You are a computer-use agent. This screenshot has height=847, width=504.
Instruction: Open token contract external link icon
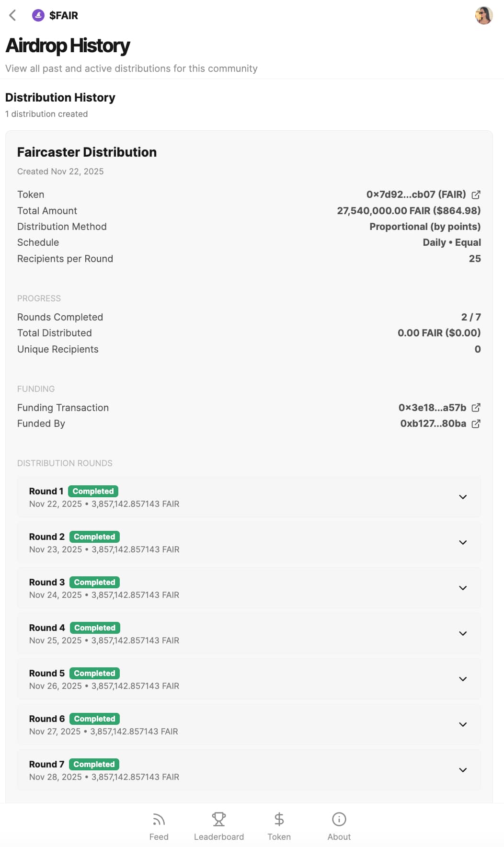coord(476,195)
